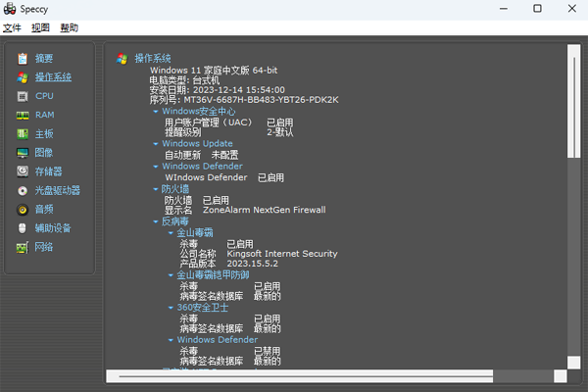Click the vertical scrollbar down button
Image resolution: width=588 pixels, height=392 pixels.
(x=573, y=363)
